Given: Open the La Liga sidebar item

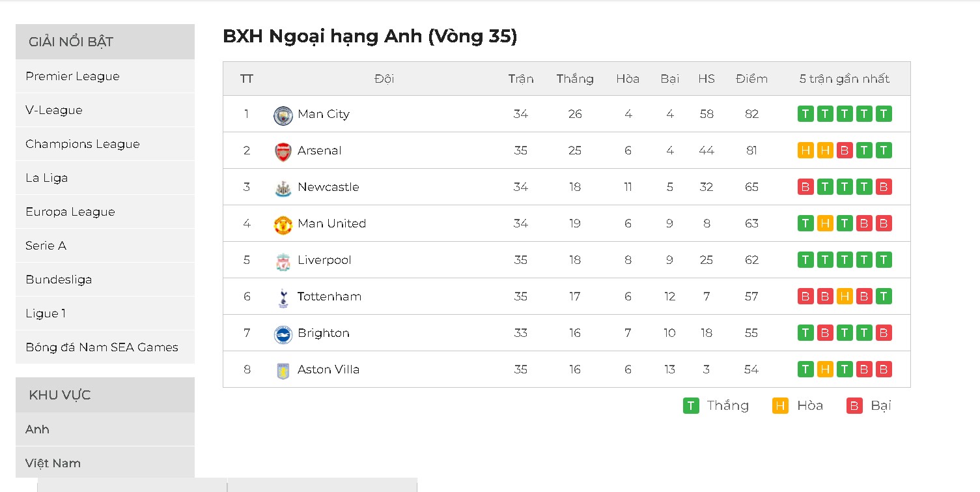Looking at the screenshot, I should (x=46, y=178).
